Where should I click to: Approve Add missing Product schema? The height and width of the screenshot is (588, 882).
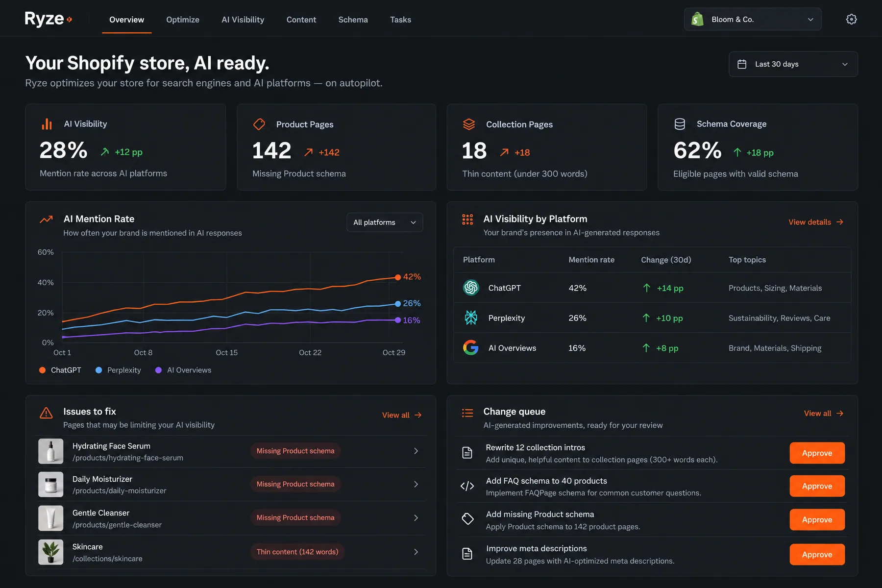coord(817,519)
